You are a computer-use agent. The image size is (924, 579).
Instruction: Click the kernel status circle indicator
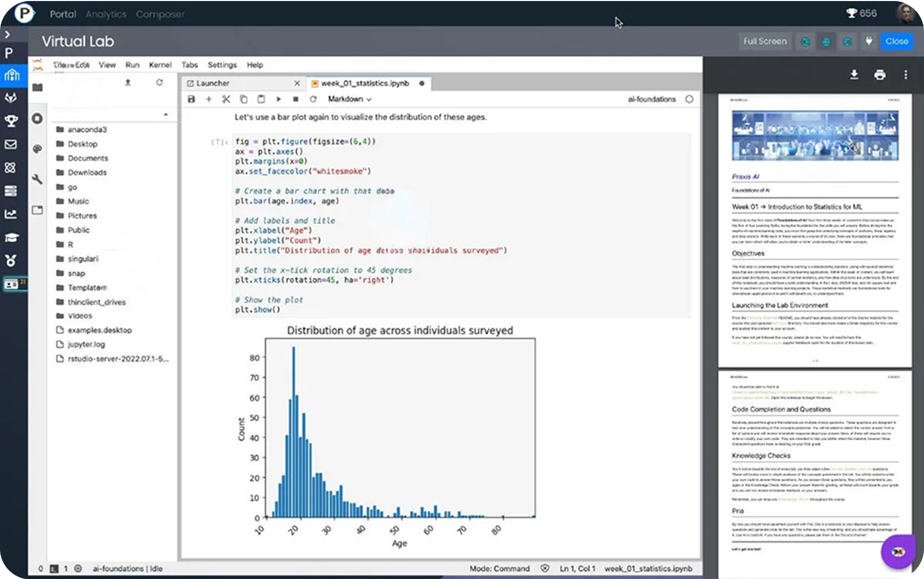(x=689, y=99)
